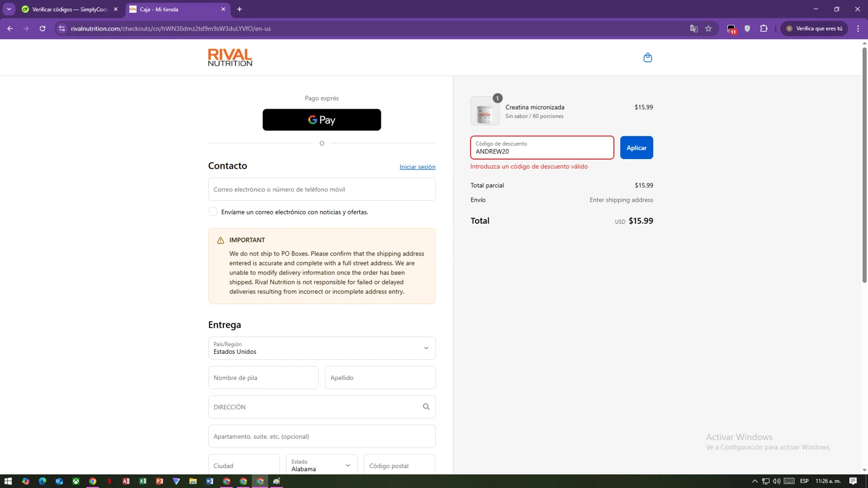The height and width of the screenshot is (488, 868).
Task: Click the translate page icon
Action: pos(694,28)
